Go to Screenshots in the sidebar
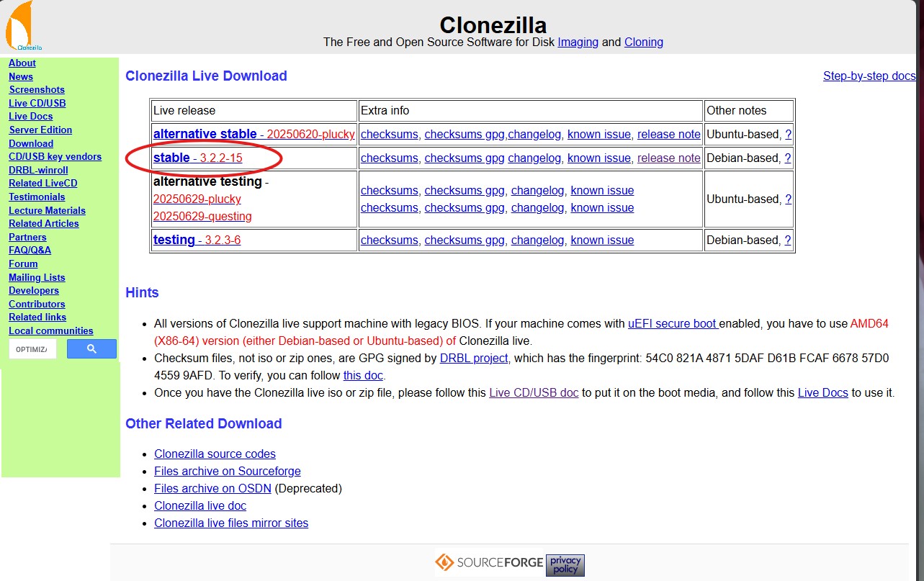This screenshot has height=581, width=924. (x=37, y=90)
